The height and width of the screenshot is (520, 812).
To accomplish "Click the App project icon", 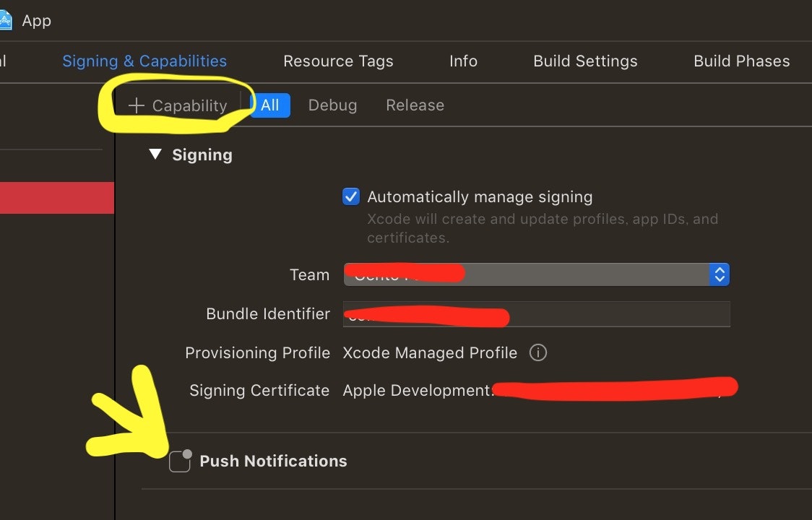I will 5,21.
